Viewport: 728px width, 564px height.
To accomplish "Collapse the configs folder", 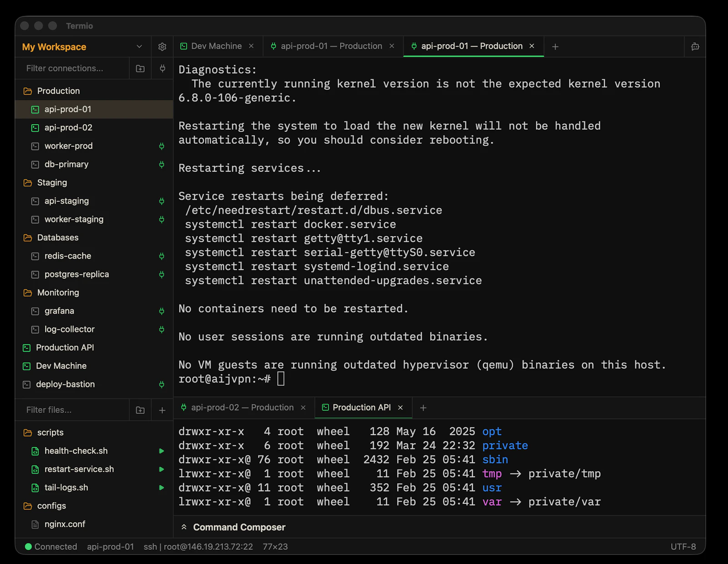I will click(94, 506).
